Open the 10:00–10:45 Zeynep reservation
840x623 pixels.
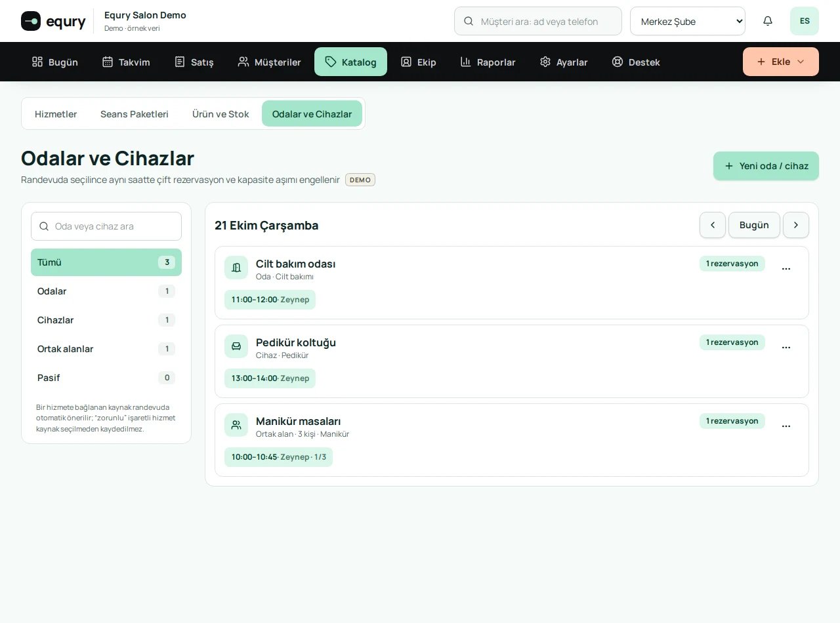(x=278, y=457)
